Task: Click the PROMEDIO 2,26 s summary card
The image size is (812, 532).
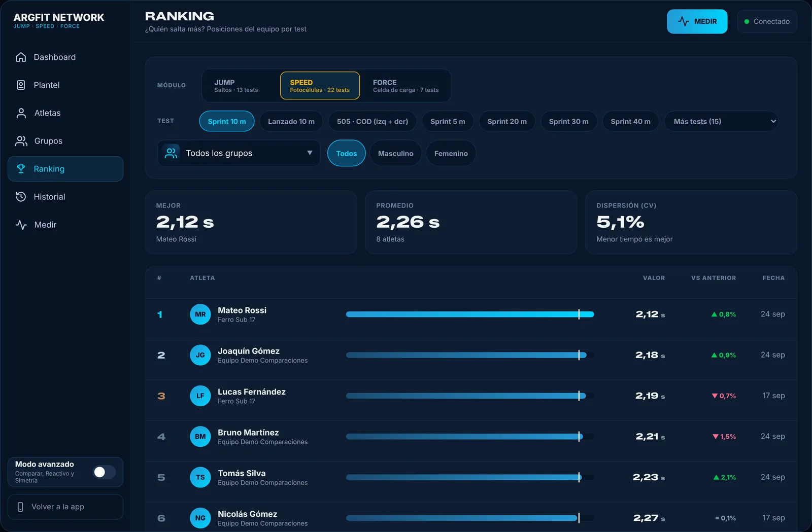Action: coord(471,222)
